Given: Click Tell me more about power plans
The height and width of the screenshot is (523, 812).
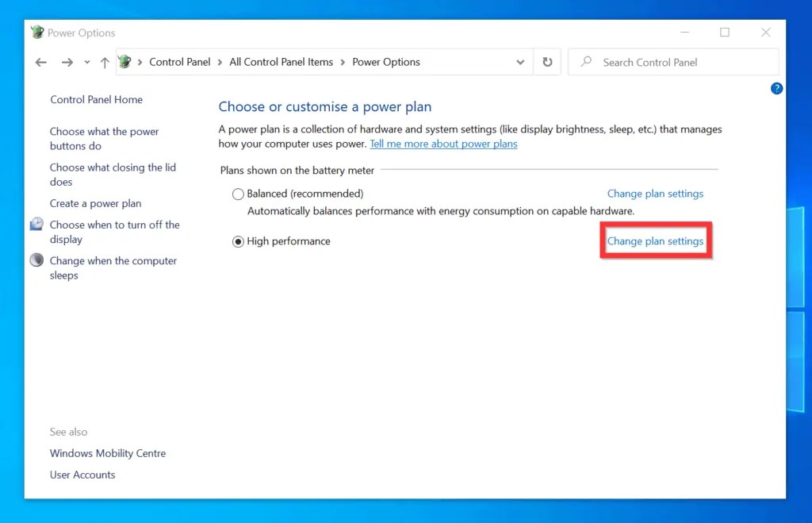Looking at the screenshot, I should [x=443, y=144].
